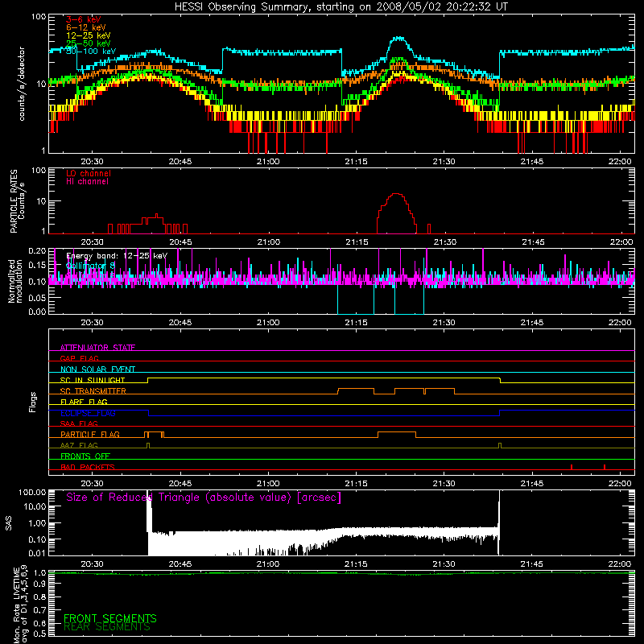Image resolution: width=644 pixels, height=644 pixels.
Task: Click the SC IN SUNLIGHT flag label
Action: click(x=93, y=380)
